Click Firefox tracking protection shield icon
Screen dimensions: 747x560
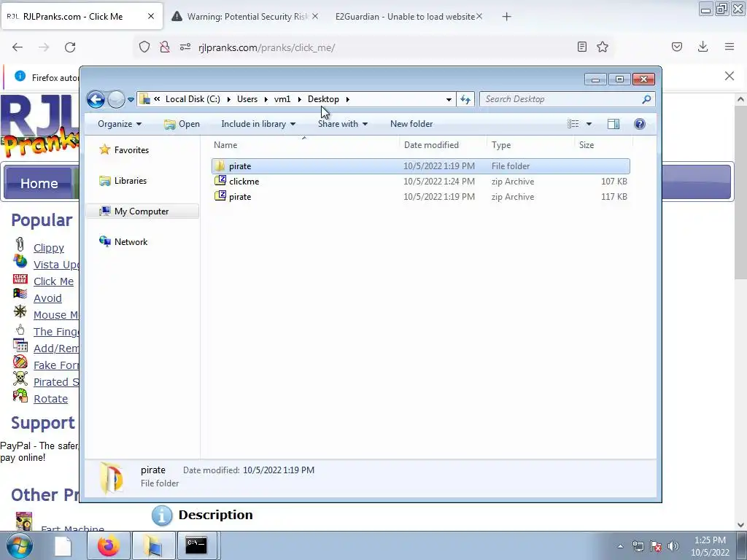pos(144,47)
